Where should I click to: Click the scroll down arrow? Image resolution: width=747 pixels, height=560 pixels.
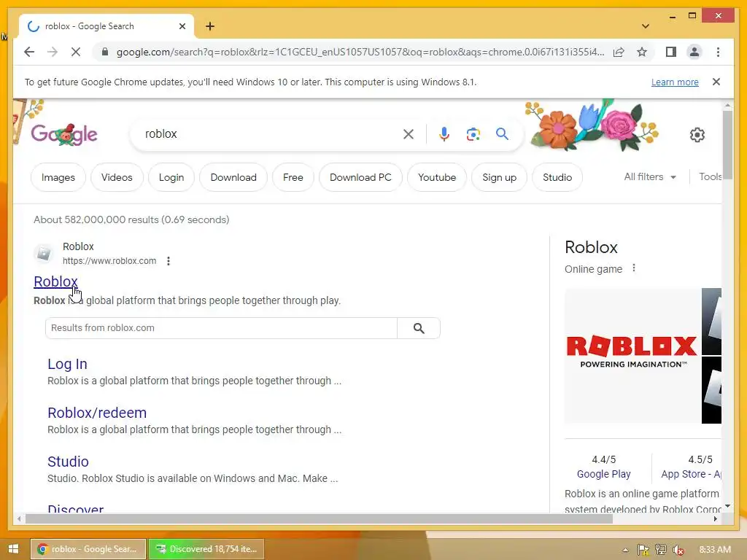727,506
